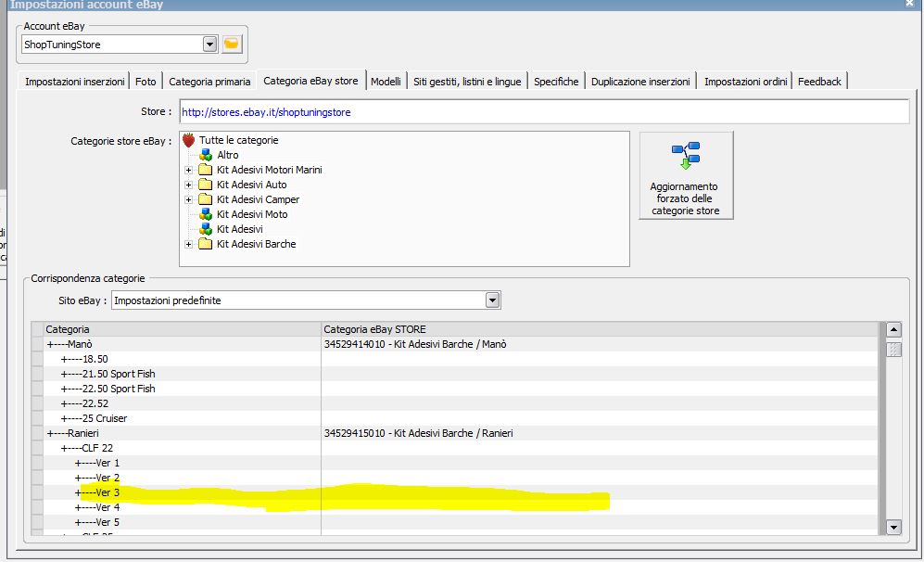924x562 pixels.
Task: Close the Impostazioni account eBay window
Action: click(909, 4)
